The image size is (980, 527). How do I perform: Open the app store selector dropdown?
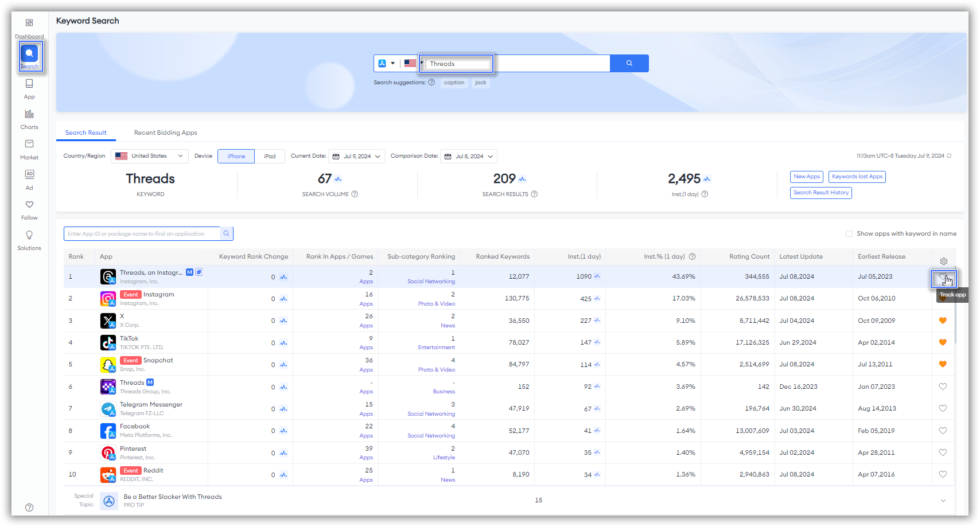pos(387,63)
